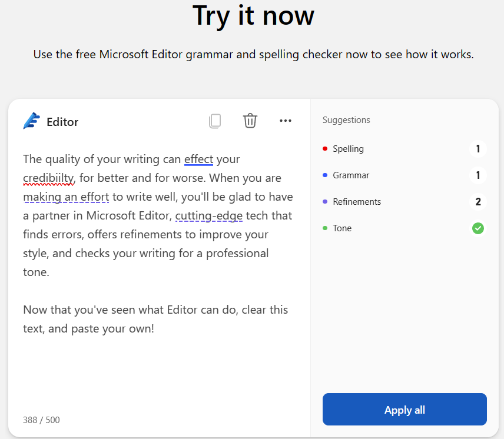Click the 388 / 500 character counter

pyautogui.click(x=41, y=420)
